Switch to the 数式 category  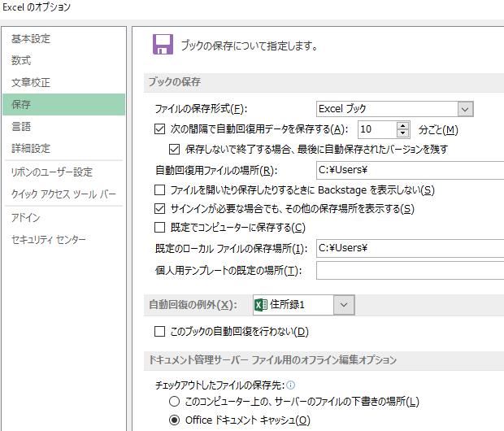coord(22,61)
